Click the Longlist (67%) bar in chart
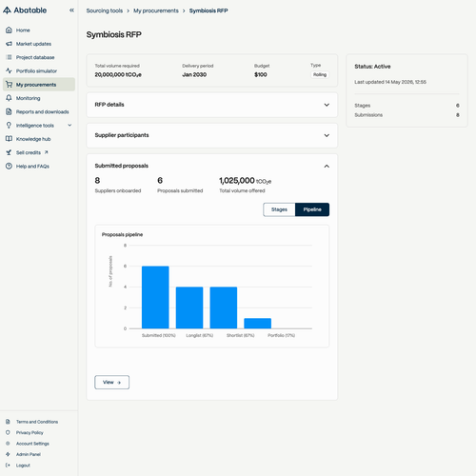The height and width of the screenshot is (476, 476). pos(189,307)
